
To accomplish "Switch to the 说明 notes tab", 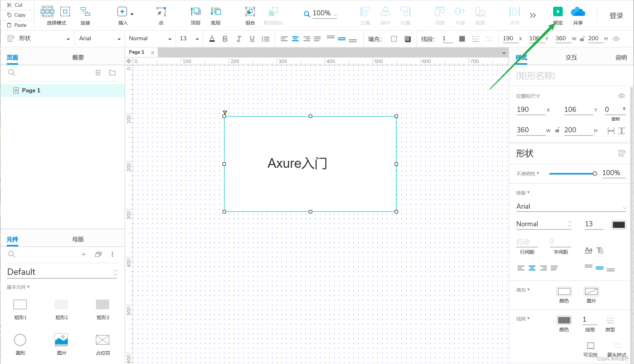I will (621, 58).
